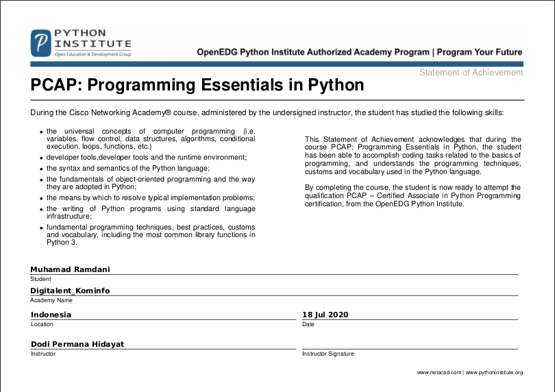
Task: Click the bullet about object-oriented programming fundamentals
Action: [x=151, y=183]
